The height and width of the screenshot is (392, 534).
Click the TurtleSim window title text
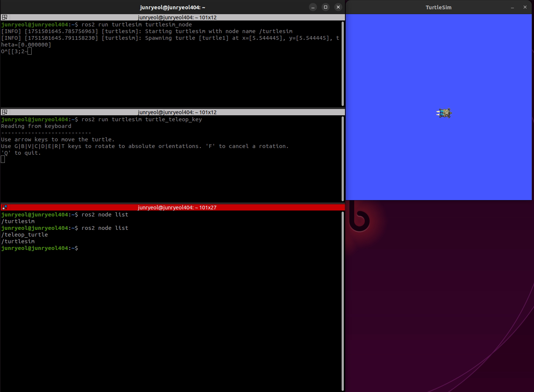coord(438,7)
